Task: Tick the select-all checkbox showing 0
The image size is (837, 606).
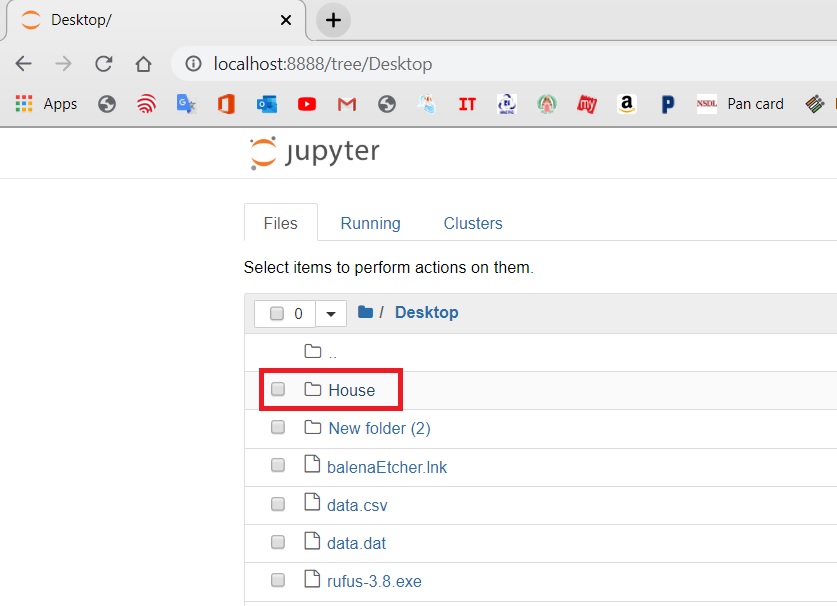Action: [277, 313]
